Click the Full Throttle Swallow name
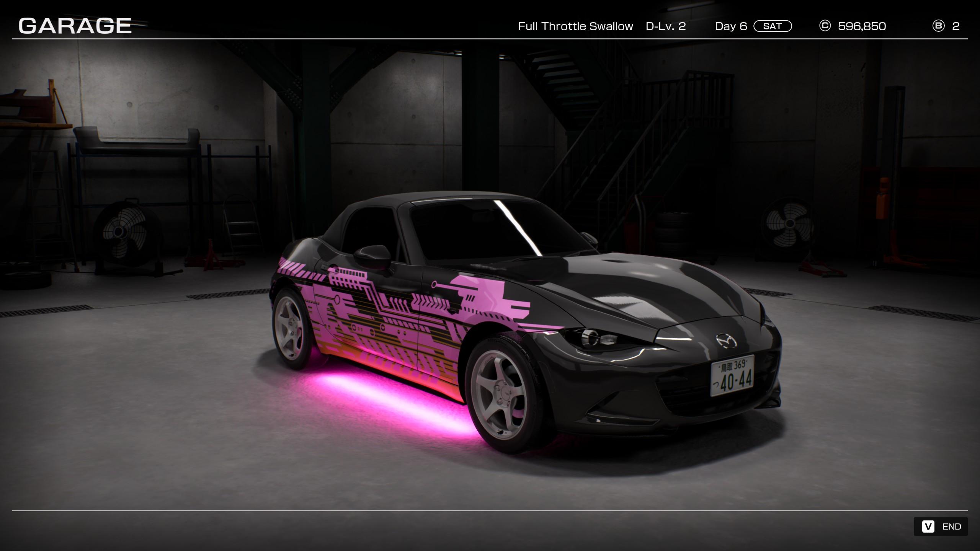 (575, 26)
